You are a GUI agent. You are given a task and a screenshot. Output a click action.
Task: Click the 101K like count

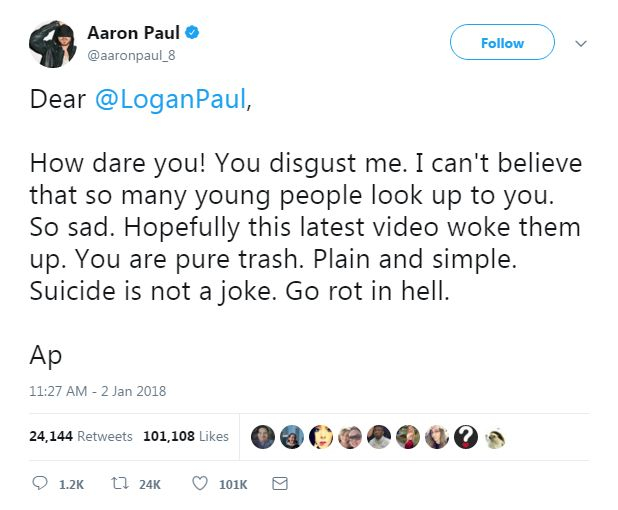pos(232,484)
